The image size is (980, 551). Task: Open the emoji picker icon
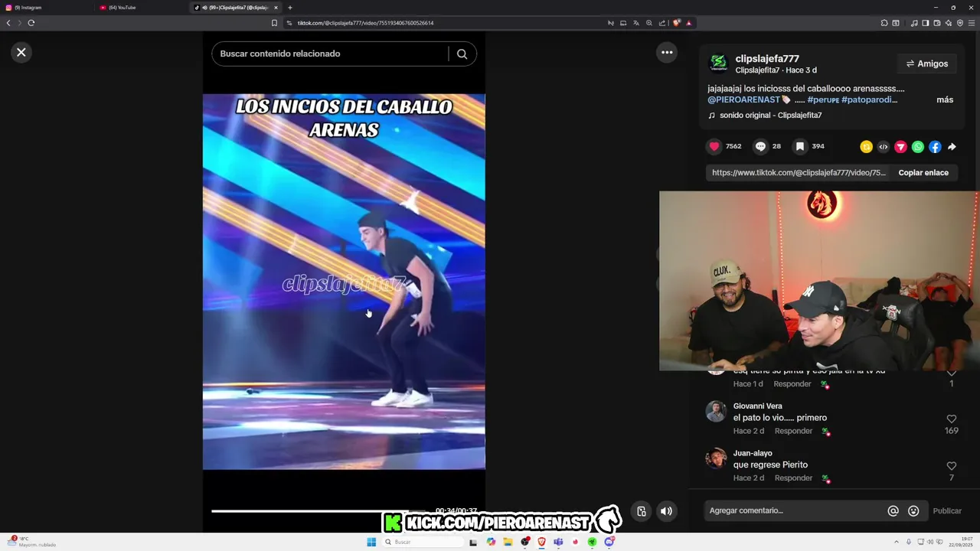point(913,510)
